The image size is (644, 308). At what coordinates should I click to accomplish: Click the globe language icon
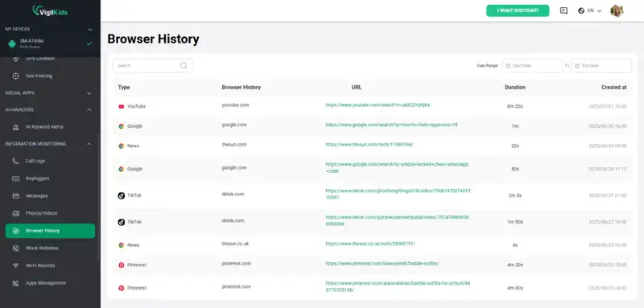(581, 10)
